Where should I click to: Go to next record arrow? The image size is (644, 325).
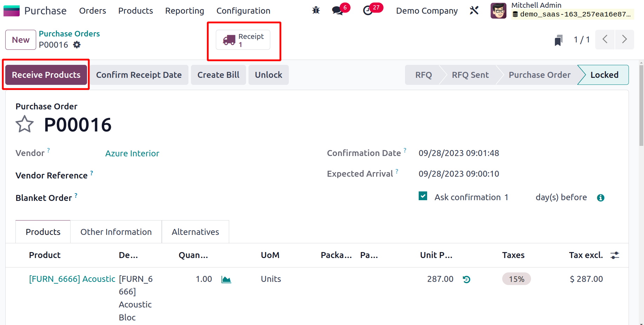coord(624,39)
